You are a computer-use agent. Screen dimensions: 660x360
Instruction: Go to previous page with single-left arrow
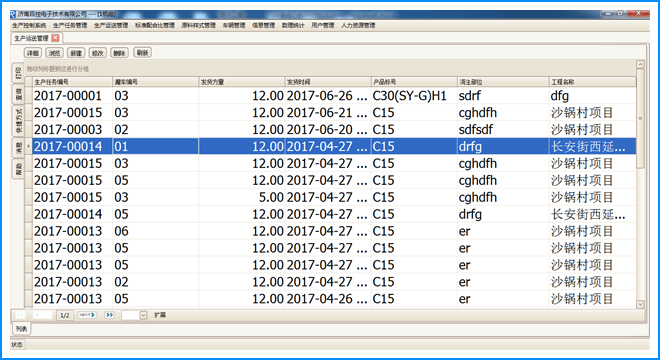(42, 315)
